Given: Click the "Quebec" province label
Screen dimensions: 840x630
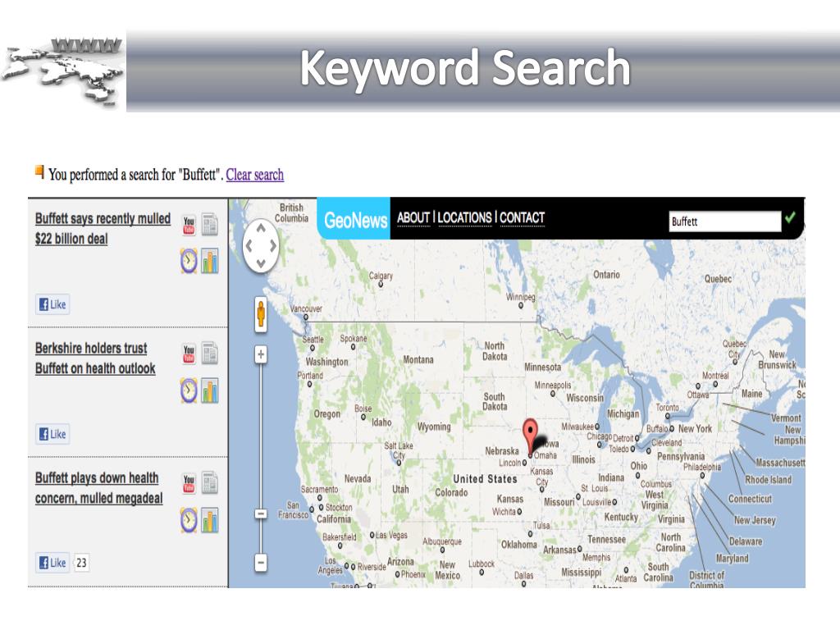Looking at the screenshot, I should [718, 279].
